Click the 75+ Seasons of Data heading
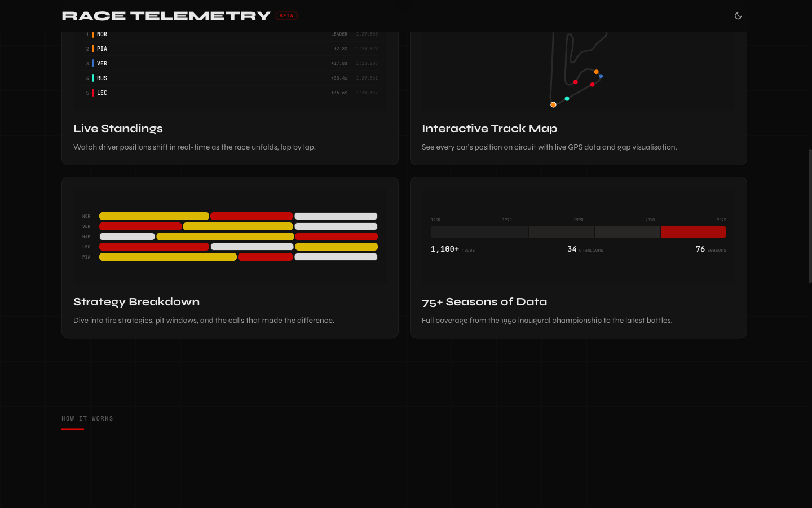The image size is (812, 508). [x=484, y=301]
